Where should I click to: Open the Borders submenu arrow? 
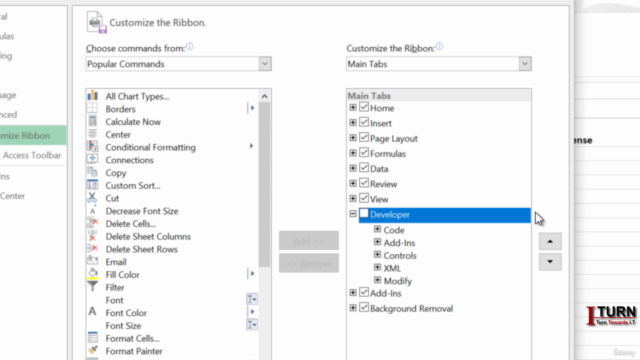click(252, 108)
